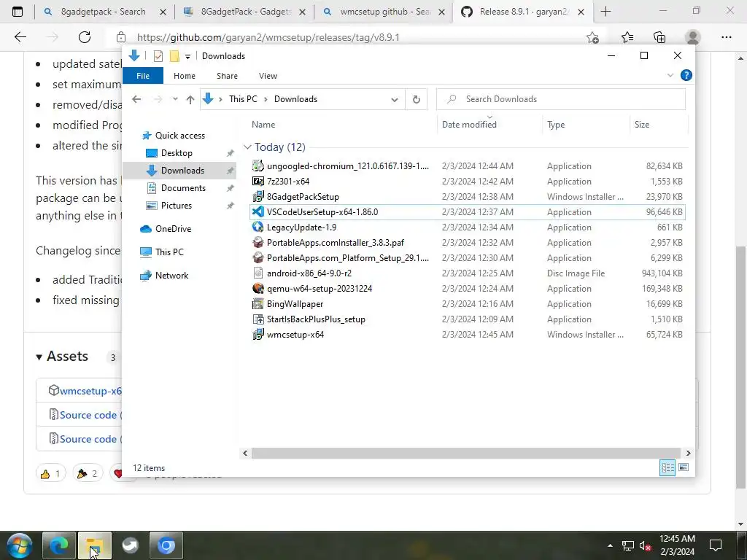The width and height of the screenshot is (747, 560).
Task: Click the browser address bar URL
Action: [268, 37]
